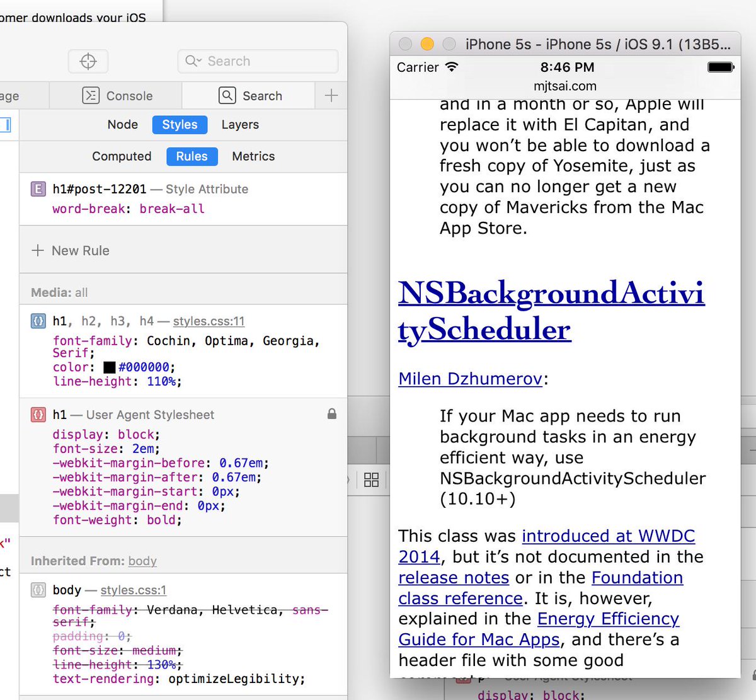This screenshot has height=700, width=756.
Task: Click the font-family Cochin, Optima declaration
Action: [186, 347]
